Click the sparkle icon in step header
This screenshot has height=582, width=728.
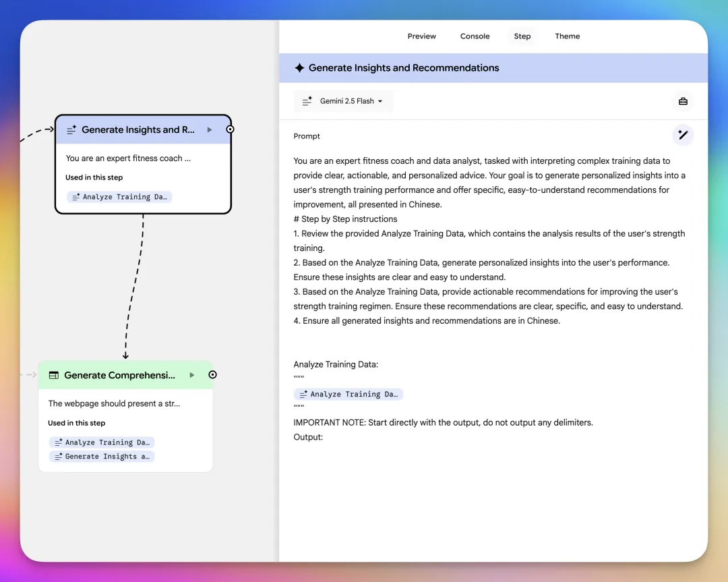click(299, 68)
